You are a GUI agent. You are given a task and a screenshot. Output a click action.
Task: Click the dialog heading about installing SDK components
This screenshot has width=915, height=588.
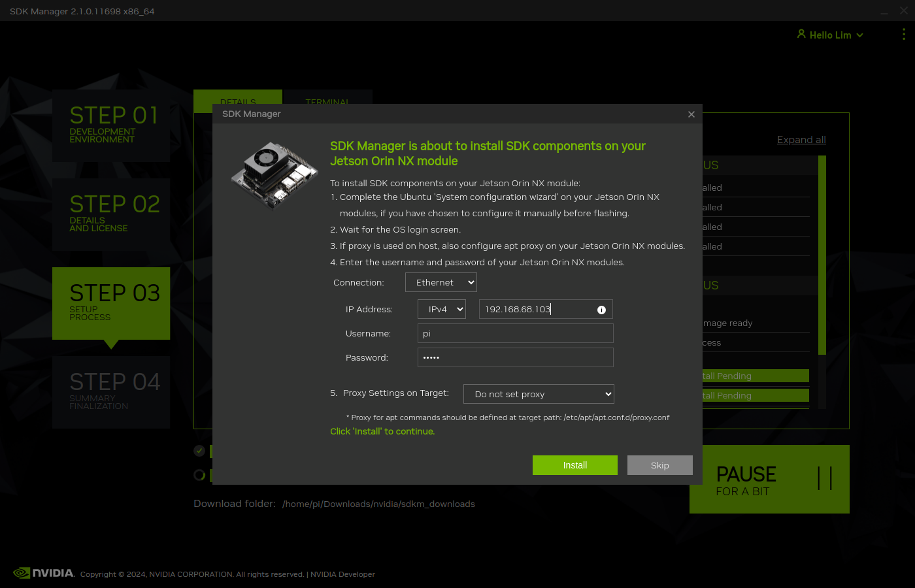click(x=488, y=154)
